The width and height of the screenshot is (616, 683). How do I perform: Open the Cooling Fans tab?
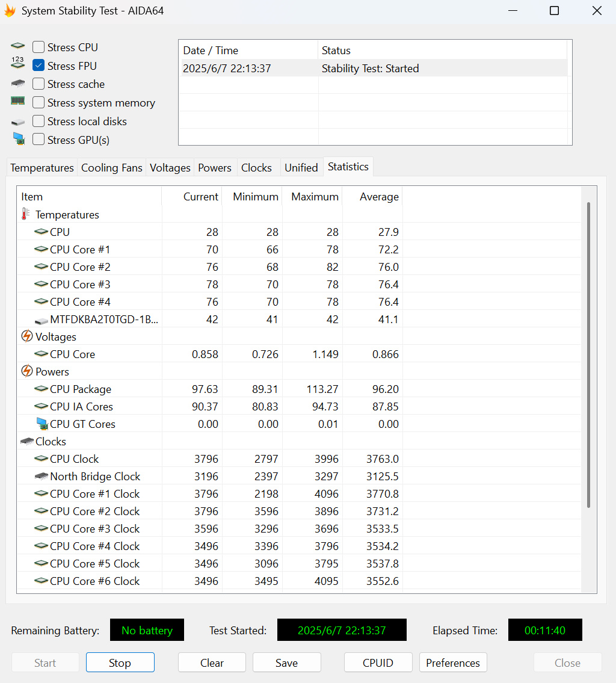point(111,168)
